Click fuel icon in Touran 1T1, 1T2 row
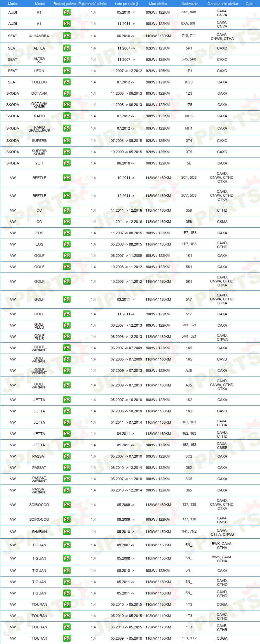The height and width of the screenshot is (644, 260). [66, 638]
